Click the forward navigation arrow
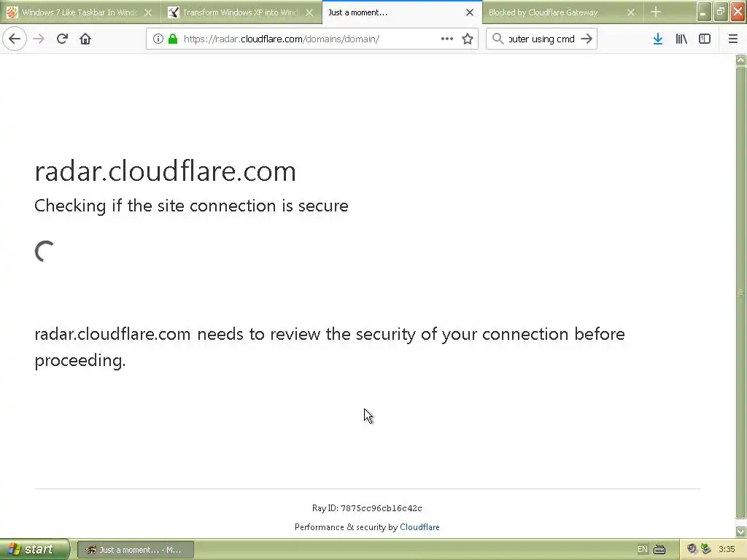The width and height of the screenshot is (747, 560). (39, 39)
